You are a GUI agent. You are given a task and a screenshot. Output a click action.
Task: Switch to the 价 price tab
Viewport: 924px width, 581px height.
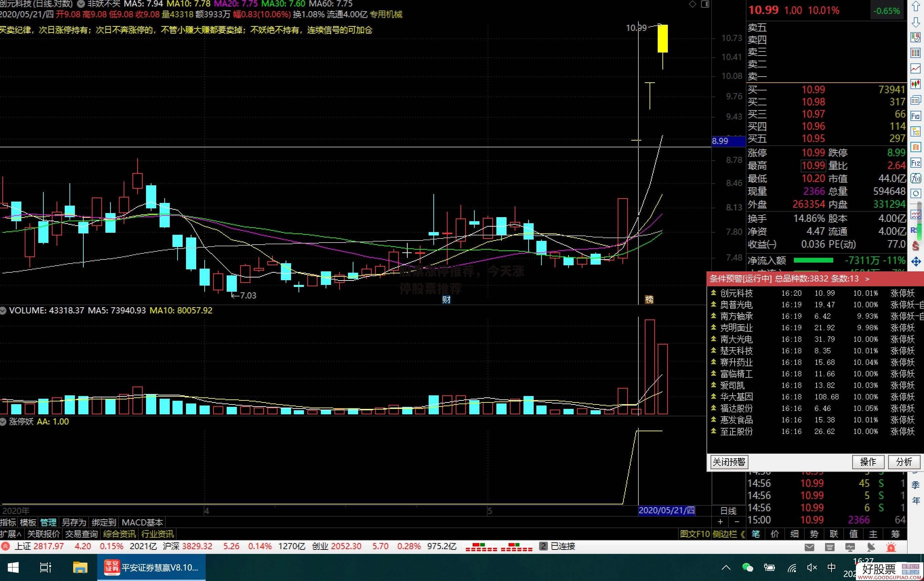pos(775,534)
